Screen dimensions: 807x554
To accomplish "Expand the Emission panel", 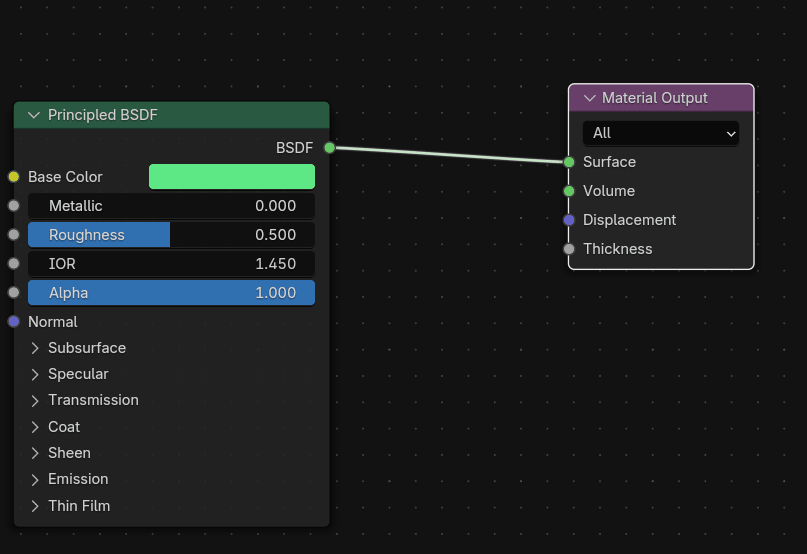I will (35, 479).
